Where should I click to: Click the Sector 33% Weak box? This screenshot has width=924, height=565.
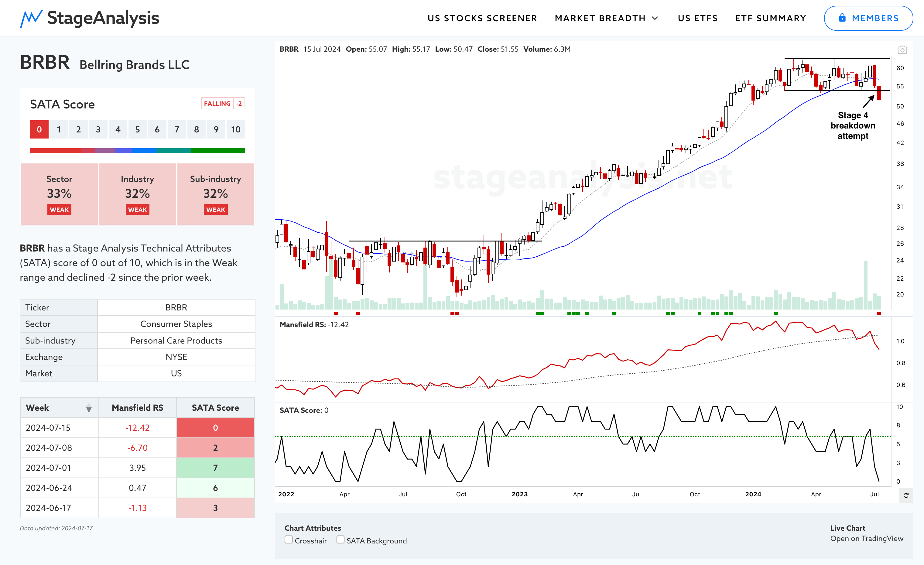[59, 194]
